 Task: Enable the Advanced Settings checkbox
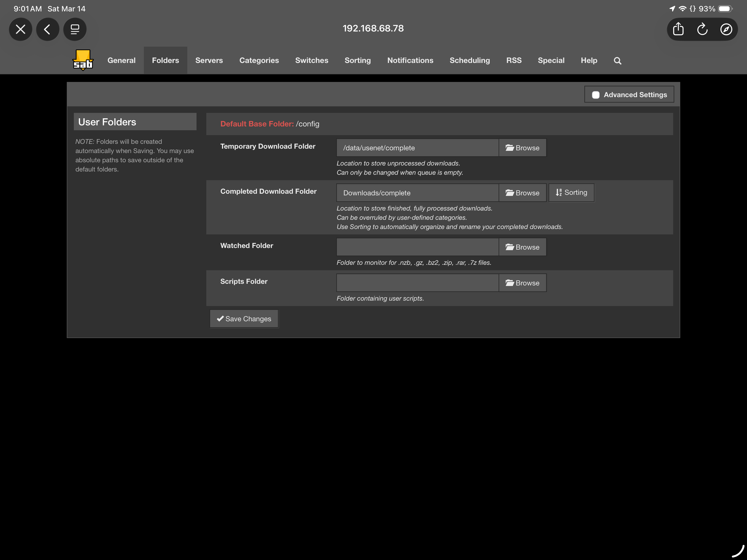pos(595,95)
